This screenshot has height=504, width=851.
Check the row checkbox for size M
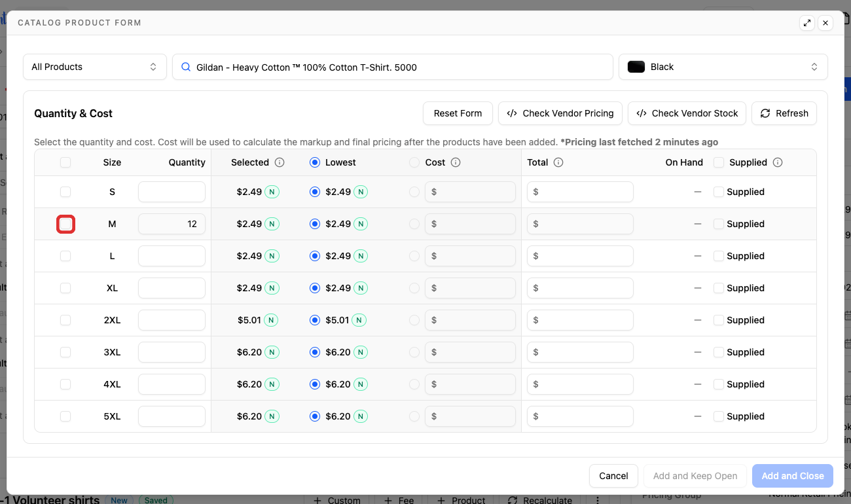click(x=65, y=224)
